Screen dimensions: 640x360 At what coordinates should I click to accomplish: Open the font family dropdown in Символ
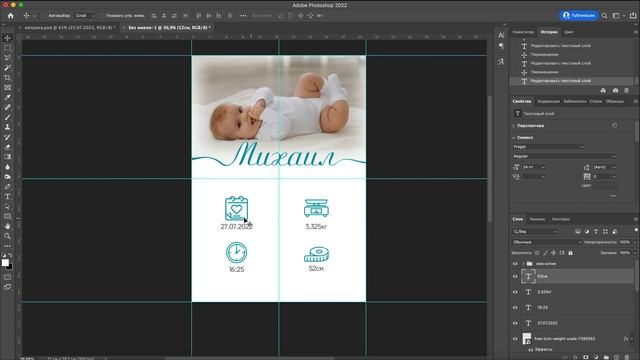(548, 147)
